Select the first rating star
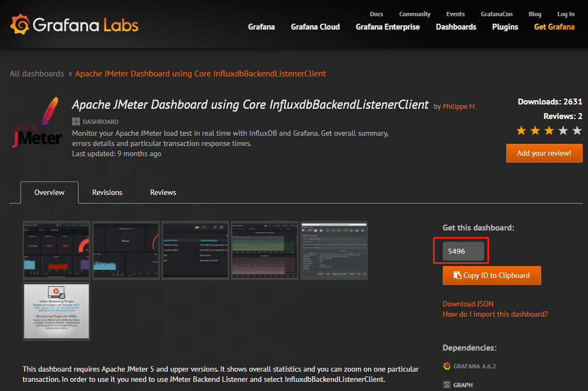This screenshot has height=391, width=588. click(521, 130)
